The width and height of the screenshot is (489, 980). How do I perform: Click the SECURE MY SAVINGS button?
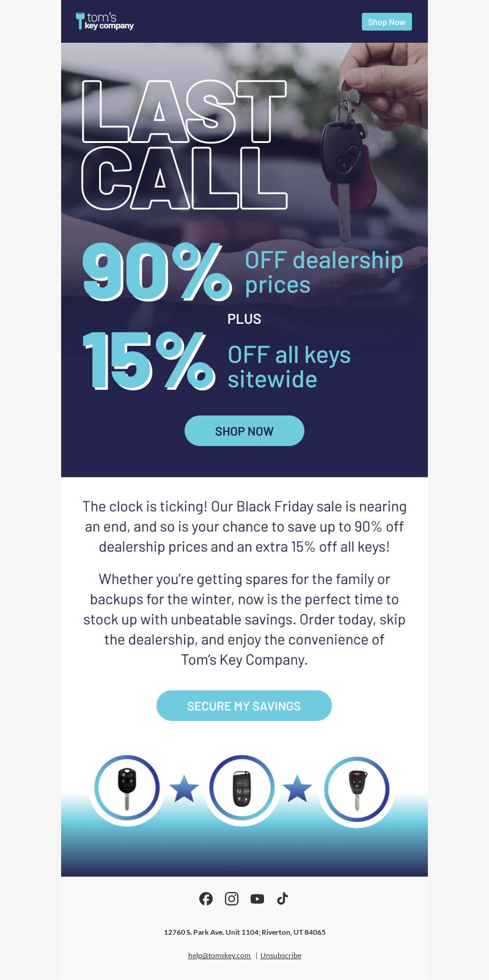[x=244, y=706]
